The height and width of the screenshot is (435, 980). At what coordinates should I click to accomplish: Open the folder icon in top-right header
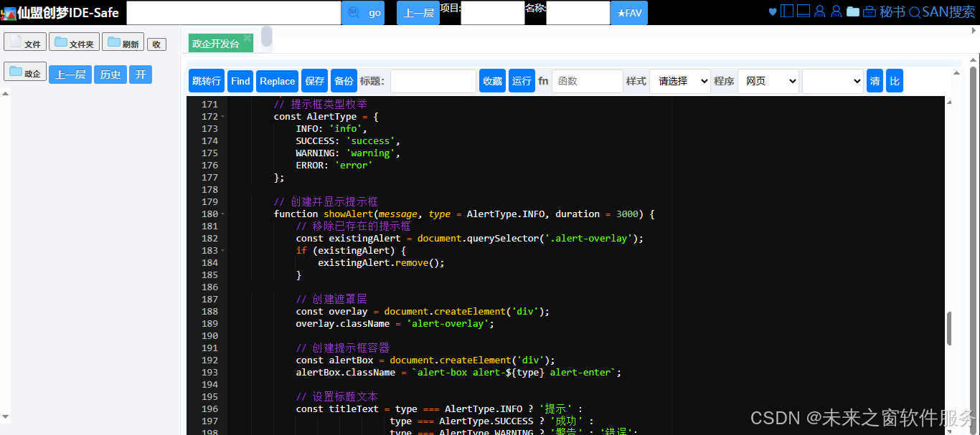pos(852,11)
